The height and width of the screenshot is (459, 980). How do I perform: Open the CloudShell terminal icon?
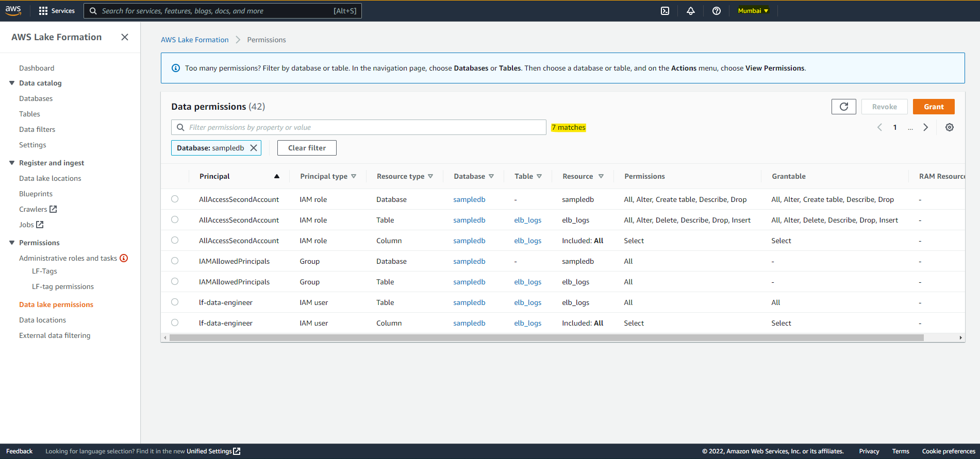pos(665,11)
